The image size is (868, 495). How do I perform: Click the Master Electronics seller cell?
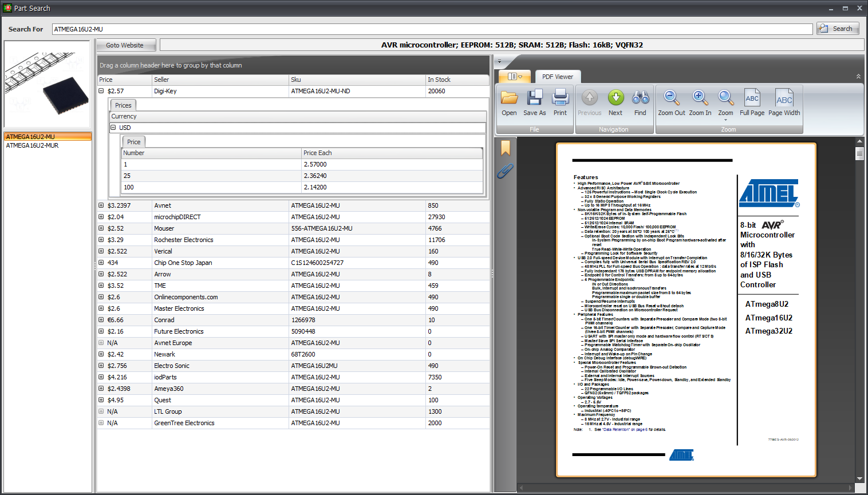(220, 308)
